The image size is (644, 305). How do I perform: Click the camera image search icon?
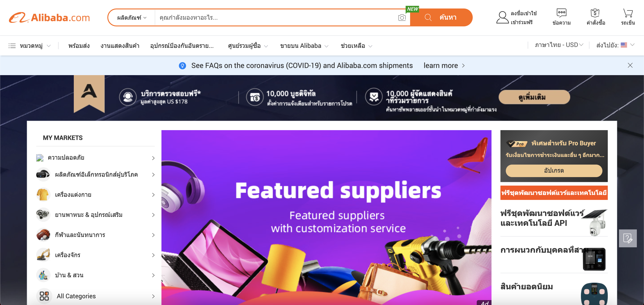tap(402, 17)
